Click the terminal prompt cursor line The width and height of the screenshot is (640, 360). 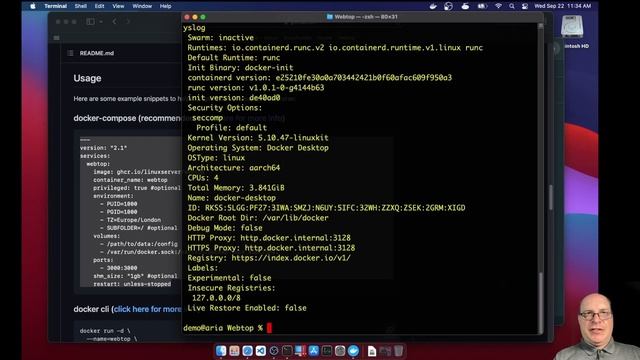[x=227, y=328]
